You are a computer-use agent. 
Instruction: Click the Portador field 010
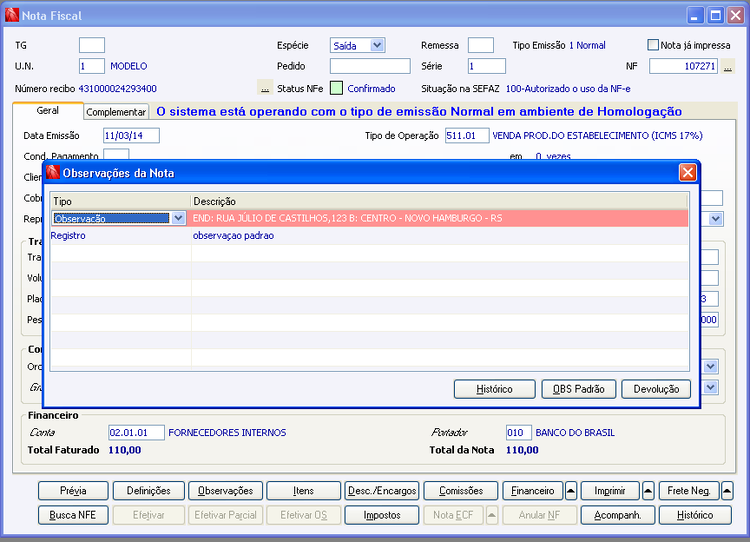click(x=518, y=432)
